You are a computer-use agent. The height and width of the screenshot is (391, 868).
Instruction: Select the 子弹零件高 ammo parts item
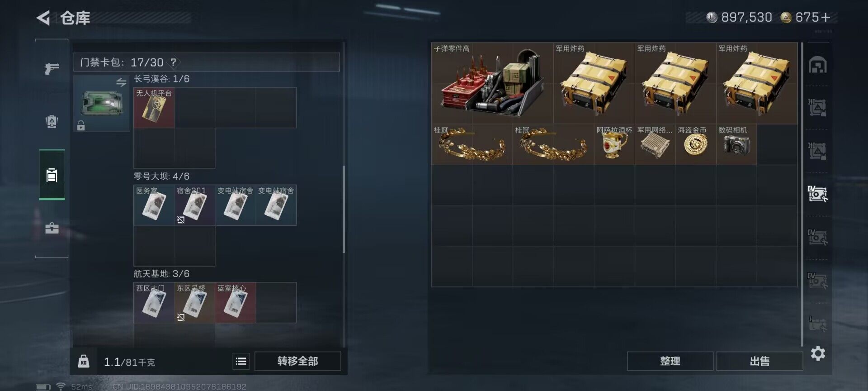492,83
